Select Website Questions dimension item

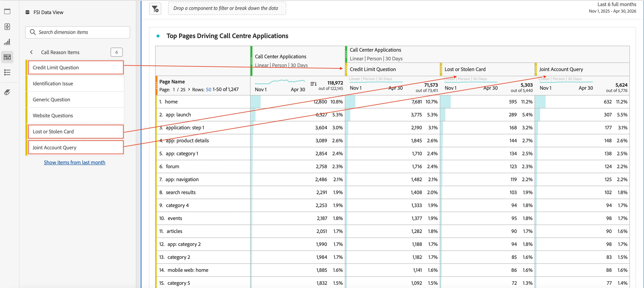pyautogui.click(x=76, y=115)
